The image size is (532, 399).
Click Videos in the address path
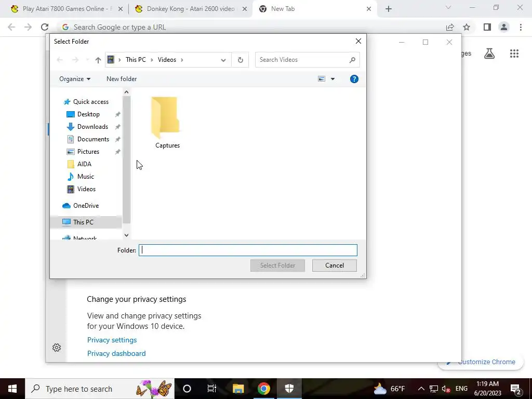pos(167,60)
